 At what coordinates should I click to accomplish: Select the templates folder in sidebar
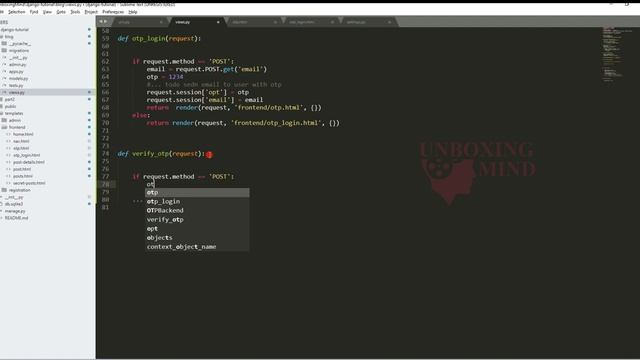pyautogui.click(x=14, y=113)
